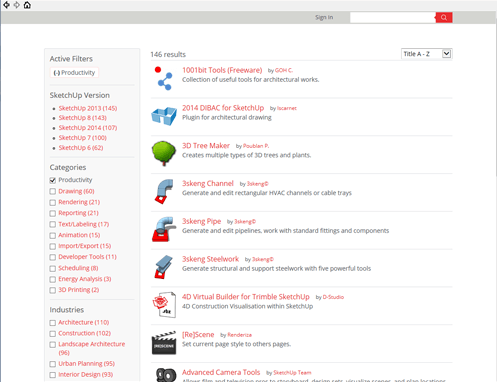Filter by SketchUp 6 (62)
The image size is (497, 382).
click(81, 148)
